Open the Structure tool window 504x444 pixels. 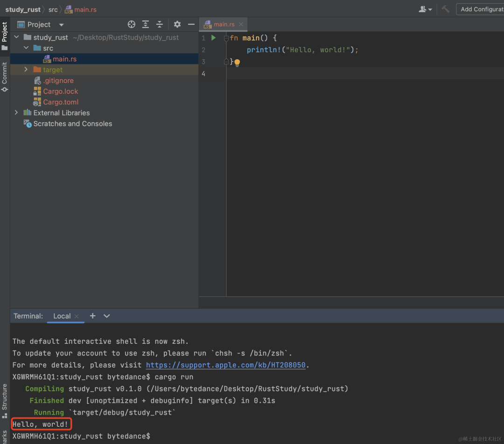tap(5, 401)
